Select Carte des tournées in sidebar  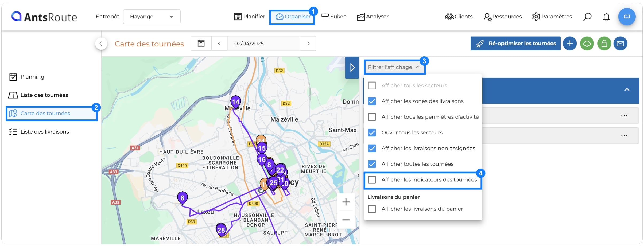point(51,113)
